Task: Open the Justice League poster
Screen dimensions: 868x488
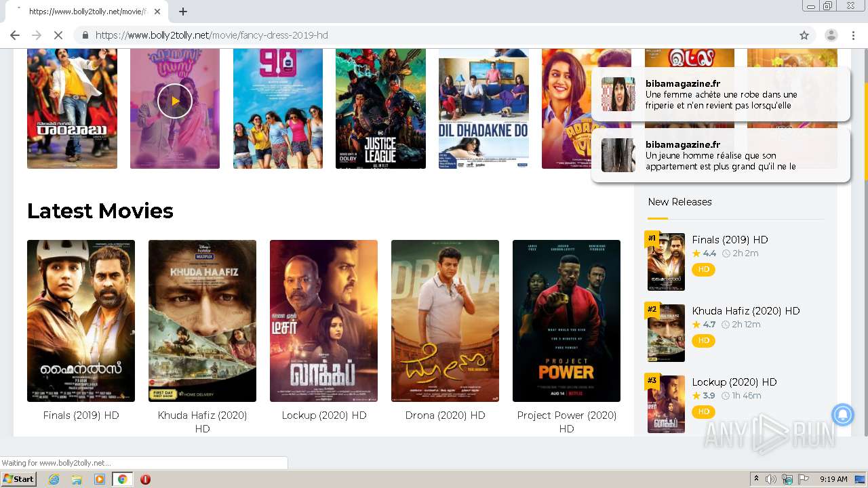Action: click(x=380, y=108)
